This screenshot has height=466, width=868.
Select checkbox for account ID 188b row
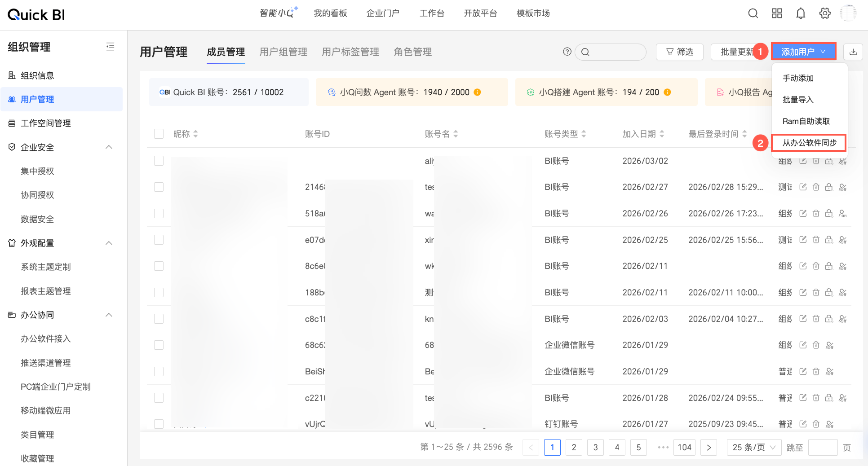click(x=159, y=292)
